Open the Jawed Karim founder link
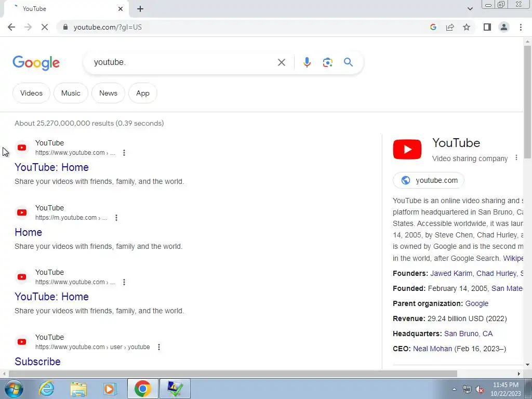532x399 pixels. (451, 273)
